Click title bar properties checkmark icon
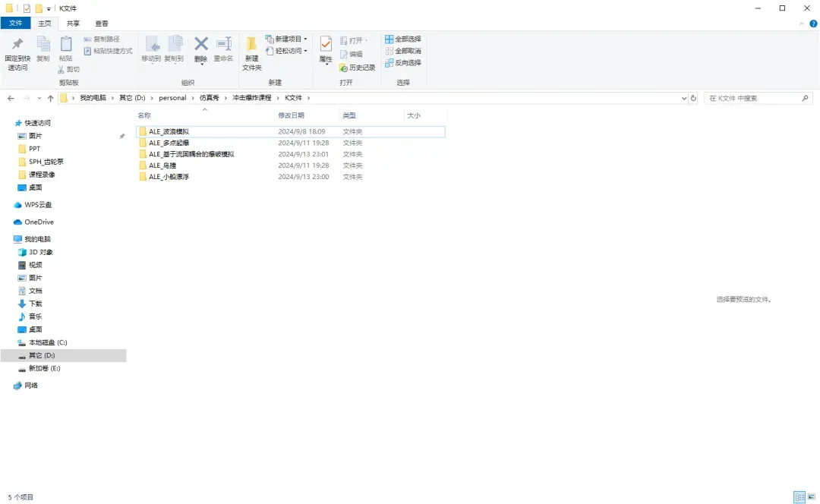 (27, 8)
